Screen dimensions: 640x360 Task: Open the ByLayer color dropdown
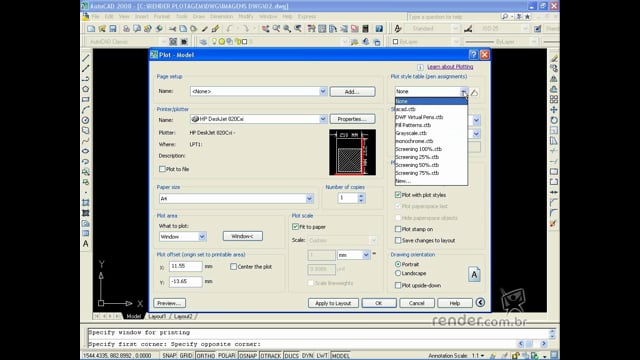[x=456, y=42]
